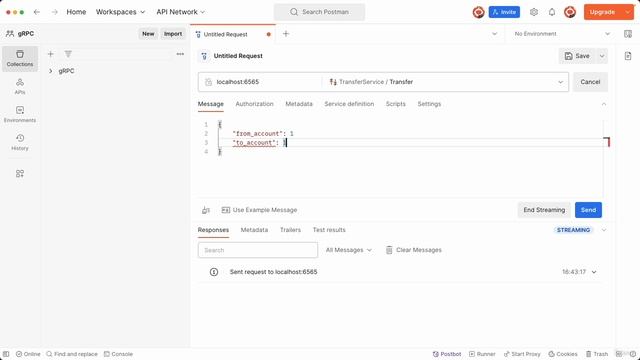Open Cookies in the status bar
The height and width of the screenshot is (360, 640).
(563, 354)
